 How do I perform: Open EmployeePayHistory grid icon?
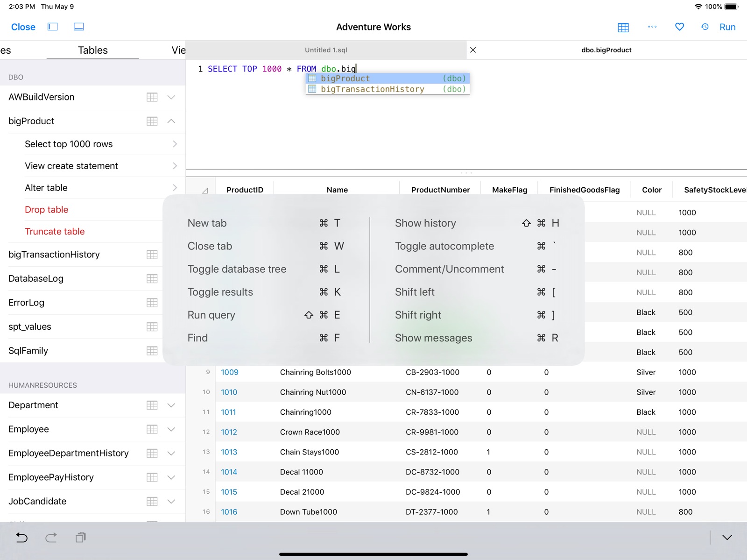click(152, 477)
